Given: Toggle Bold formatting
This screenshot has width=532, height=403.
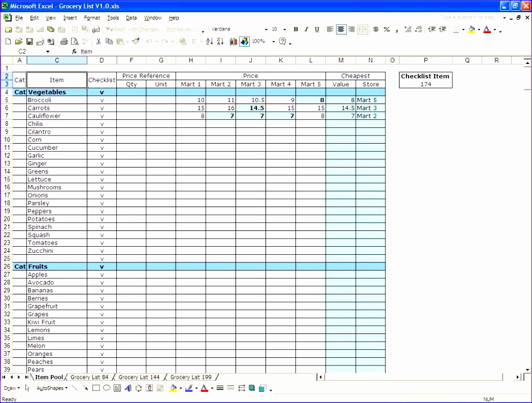Looking at the screenshot, I should 296,29.
